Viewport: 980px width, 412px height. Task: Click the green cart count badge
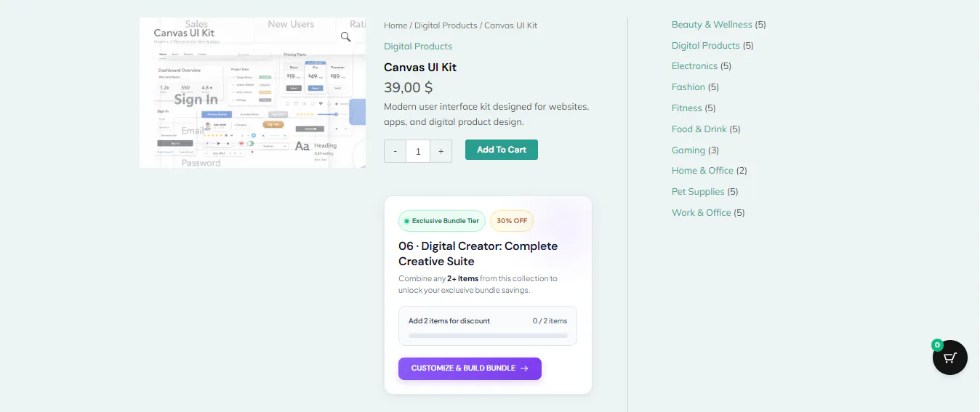click(937, 345)
